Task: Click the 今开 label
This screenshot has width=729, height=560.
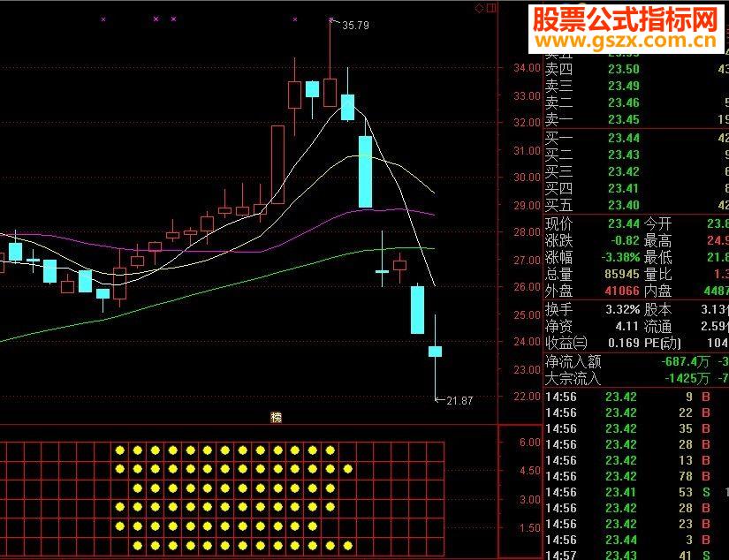Action: point(657,224)
